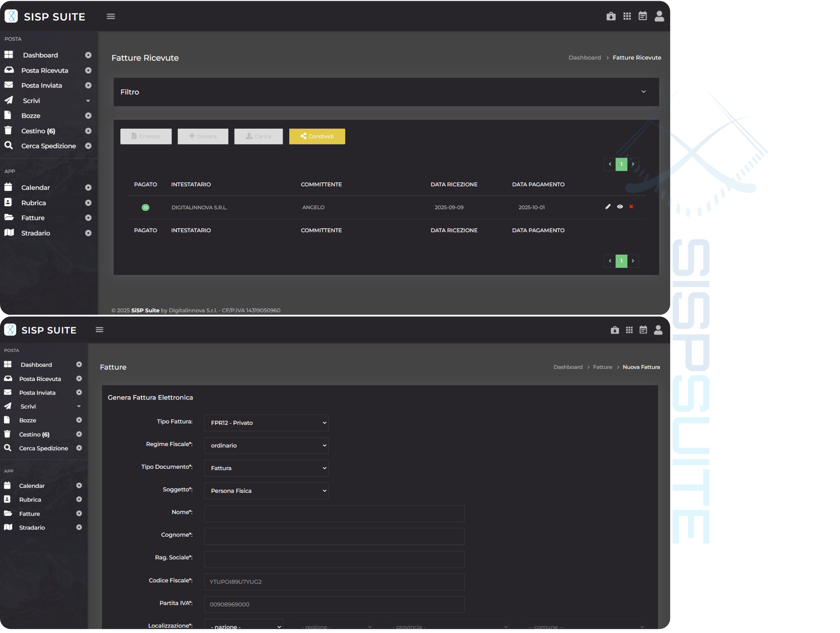Click the radio dot beside Posta Ricevuta, top sidebar
The width and height of the screenshot is (840, 633).
click(x=88, y=71)
